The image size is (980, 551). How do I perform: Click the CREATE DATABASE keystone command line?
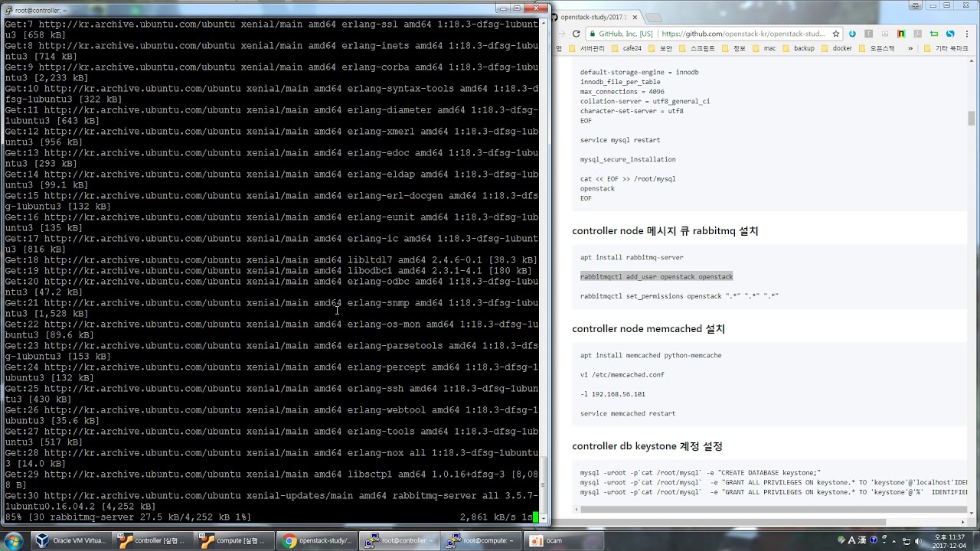click(x=701, y=473)
